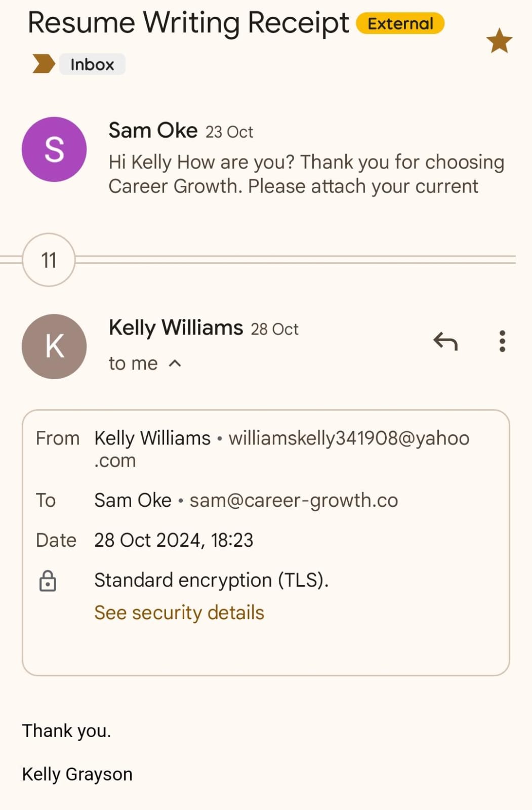Open See security details link
Viewport: 532px width, 810px height.
(179, 613)
